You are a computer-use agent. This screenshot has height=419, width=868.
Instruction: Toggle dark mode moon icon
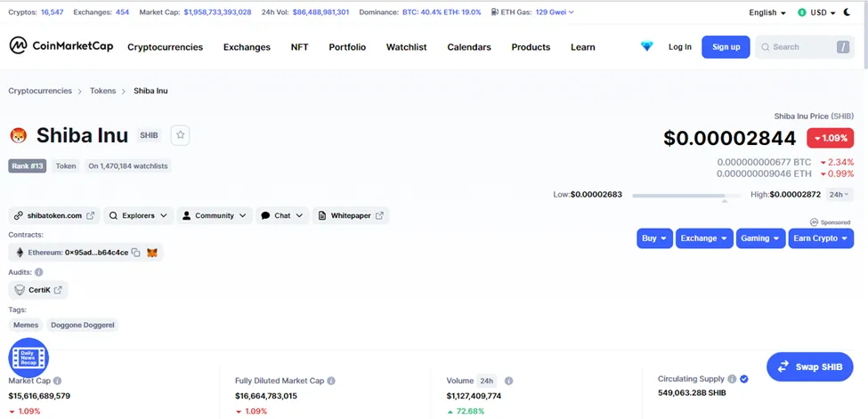pyautogui.click(x=847, y=12)
